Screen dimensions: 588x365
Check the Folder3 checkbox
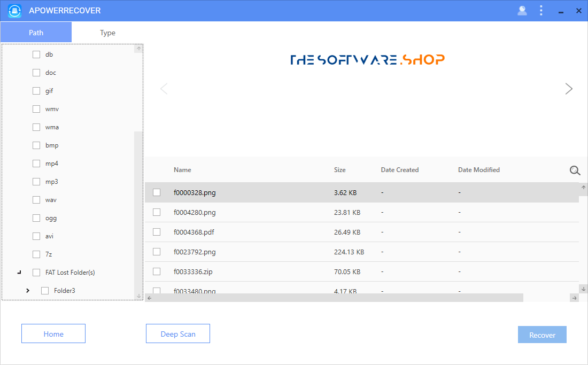coord(44,290)
